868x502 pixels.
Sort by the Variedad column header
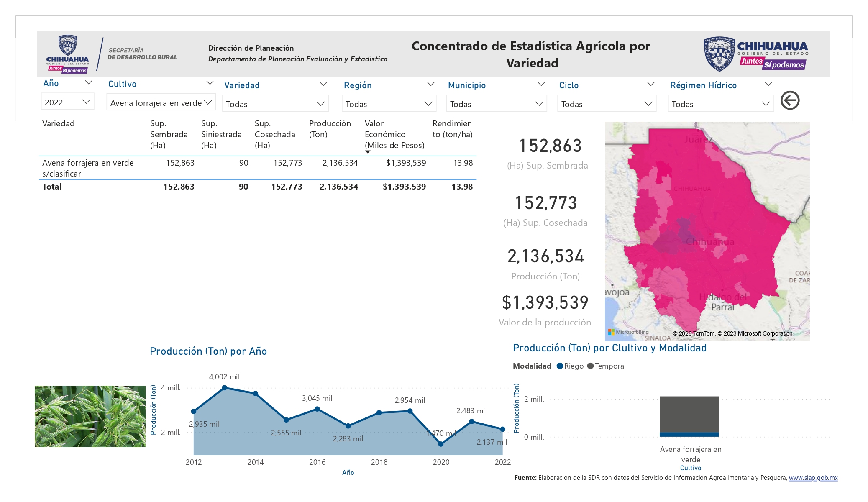pyautogui.click(x=59, y=123)
